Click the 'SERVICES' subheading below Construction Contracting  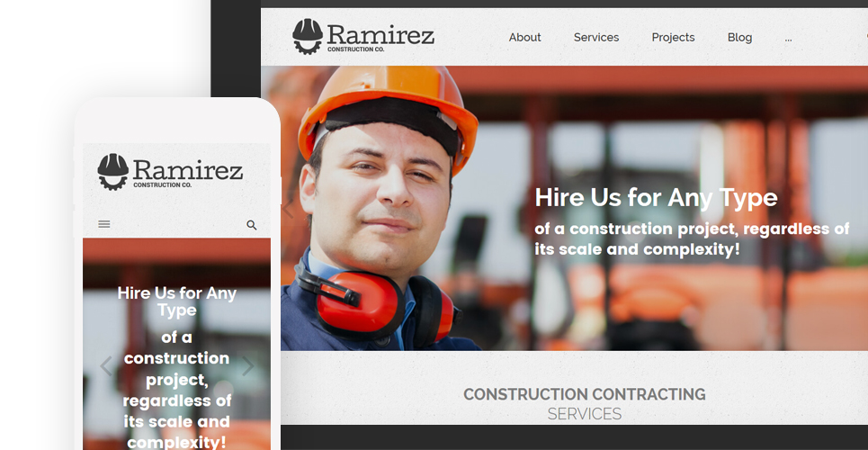[x=585, y=414]
